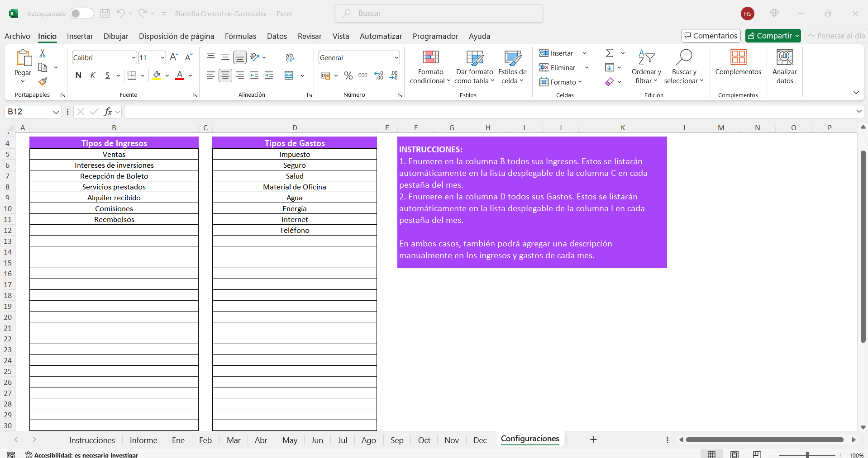
Task: Click the Fill down icon
Action: point(610,68)
